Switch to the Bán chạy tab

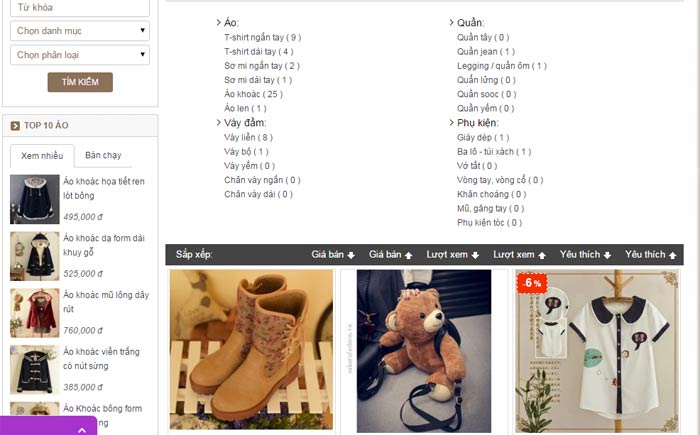[103, 155]
